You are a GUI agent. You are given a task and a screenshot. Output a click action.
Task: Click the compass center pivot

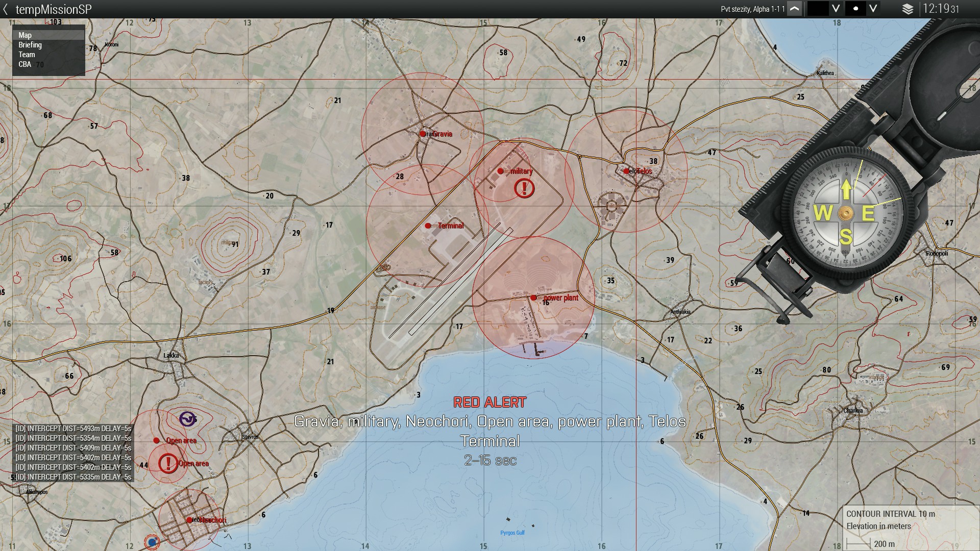point(845,213)
